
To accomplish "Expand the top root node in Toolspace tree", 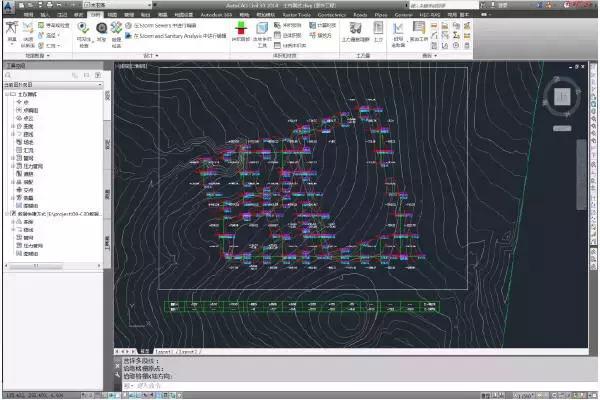I will (x=7, y=94).
